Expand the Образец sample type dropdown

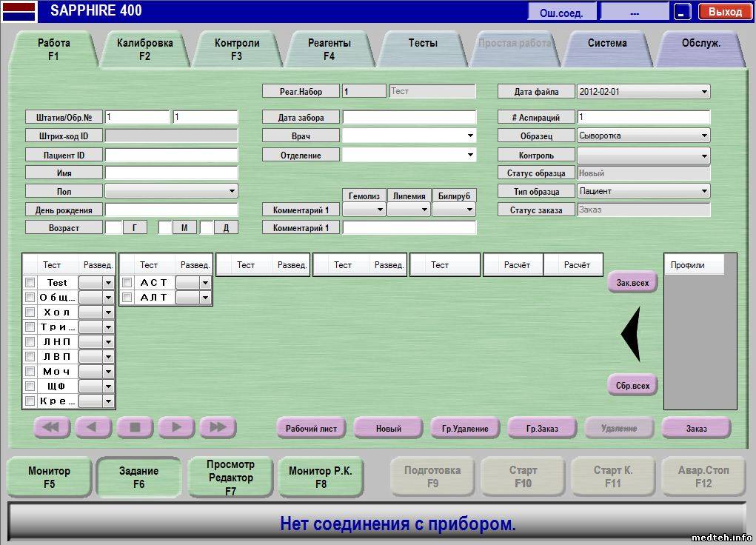[703, 136]
